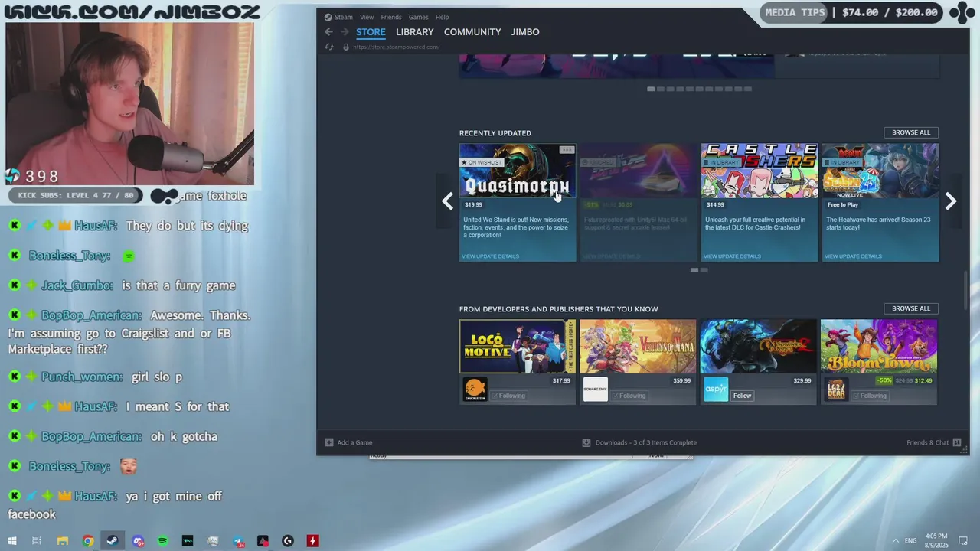Image resolution: width=980 pixels, height=551 pixels.
Task: Open the Neverwinter Nights 2 game capsule
Action: pos(759,346)
